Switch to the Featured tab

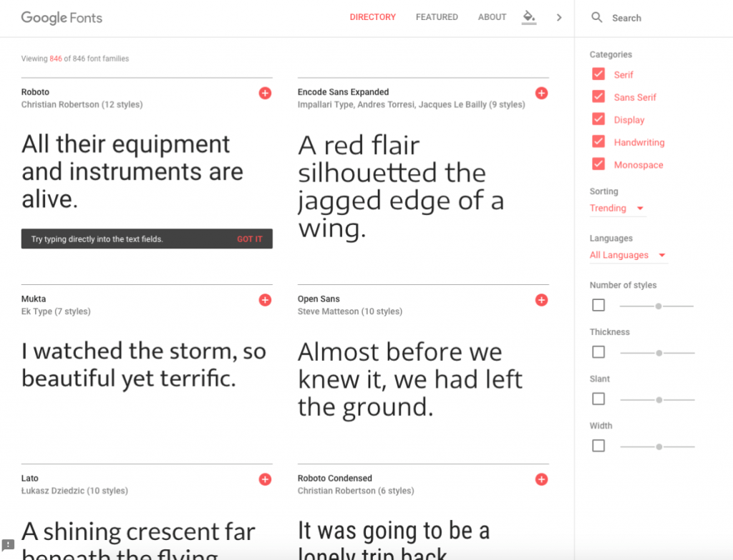coord(437,17)
